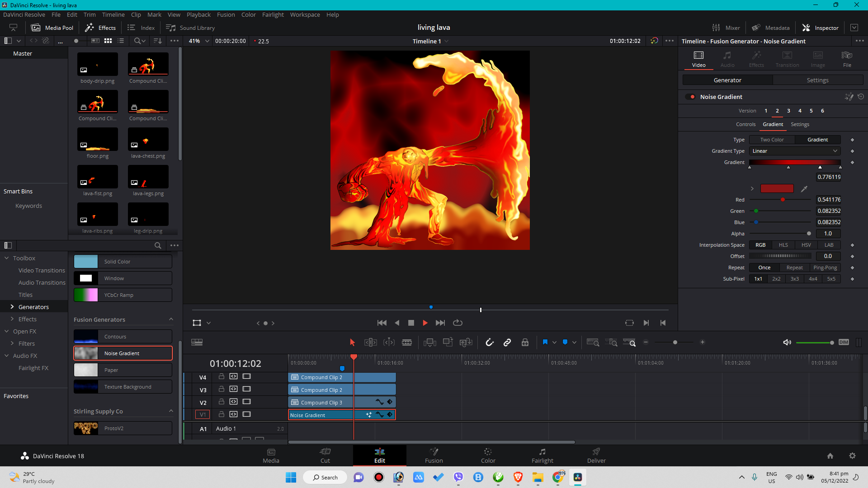Toggle Loop playback
The height and width of the screenshot is (488, 868).
tap(458, 323)
